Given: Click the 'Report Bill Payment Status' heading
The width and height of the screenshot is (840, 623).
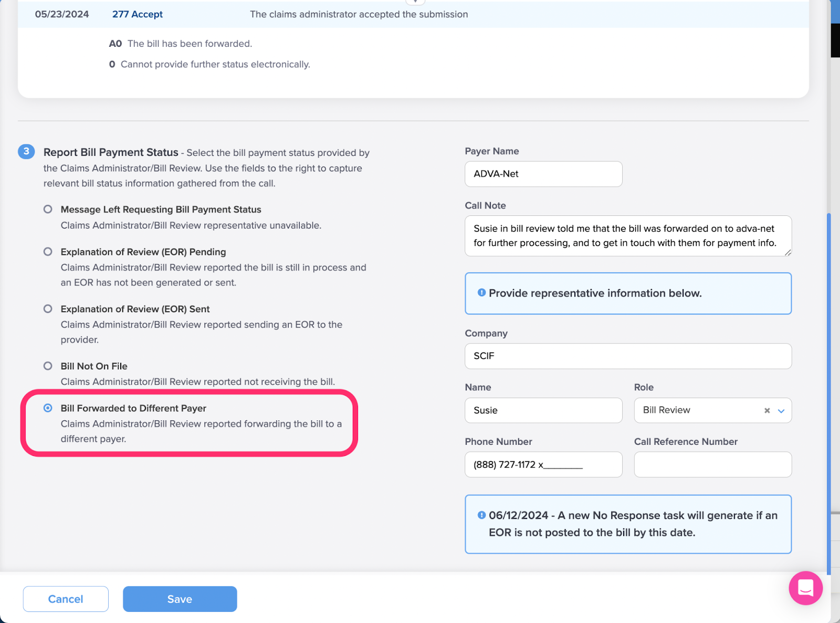Looking at the screenshot, I should click(111, 152).
